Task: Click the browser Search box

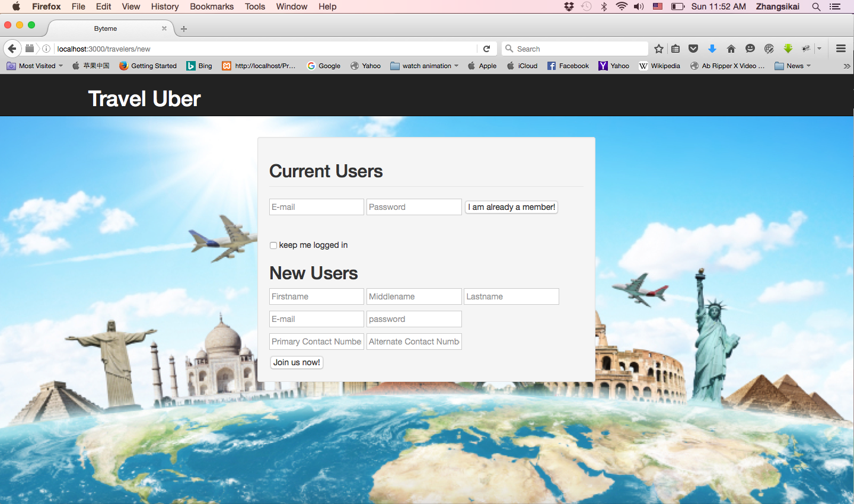Action: pos(575,49)
